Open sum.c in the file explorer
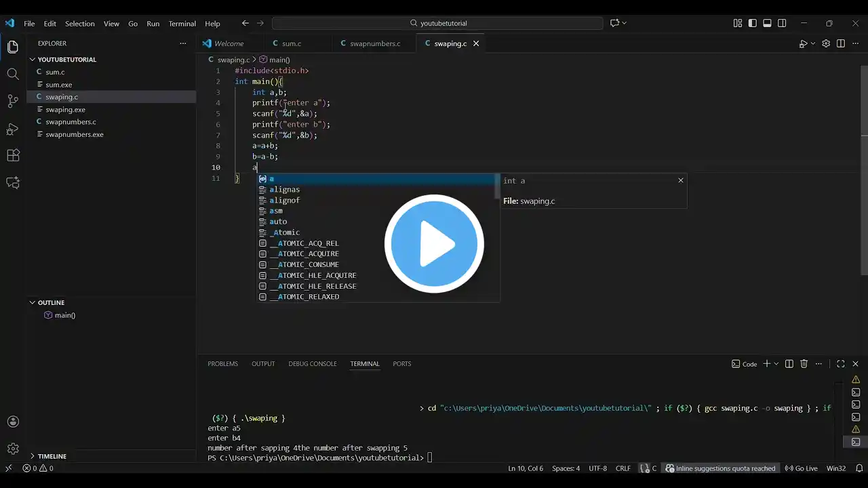 coord(55,72)
